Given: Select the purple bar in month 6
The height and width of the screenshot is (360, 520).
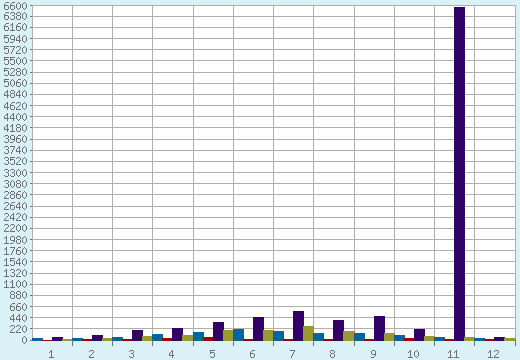Looking at the screenshot, I should tap(258, 329).
